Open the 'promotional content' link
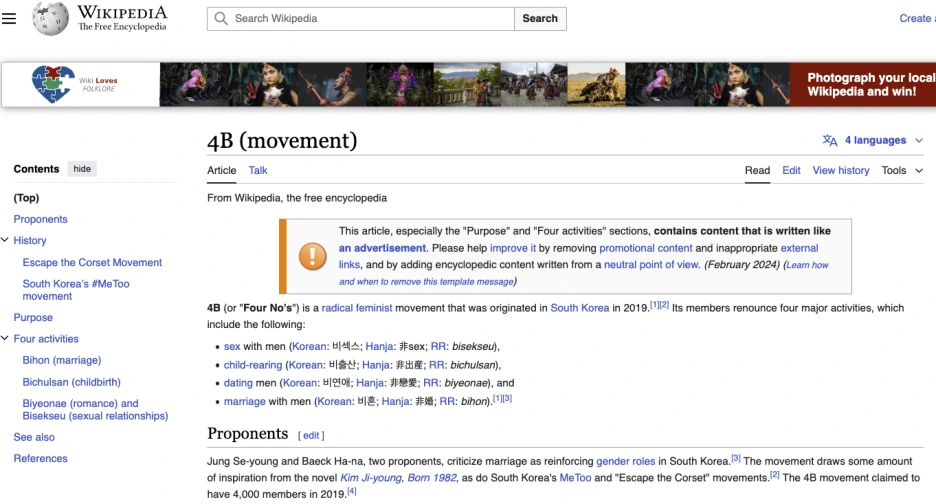Viewport: 936px width, 504px height. 645,248
